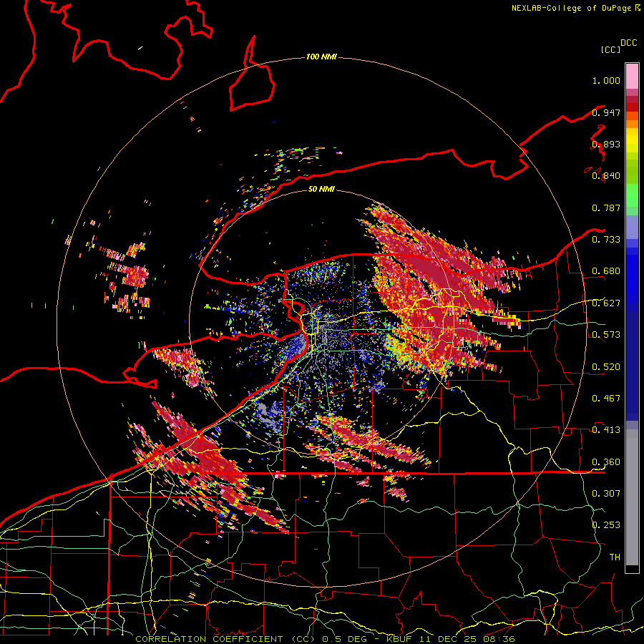Click the [CC] units label above the scale
Viewport: 644px width, 644px height.
point(610,49)
